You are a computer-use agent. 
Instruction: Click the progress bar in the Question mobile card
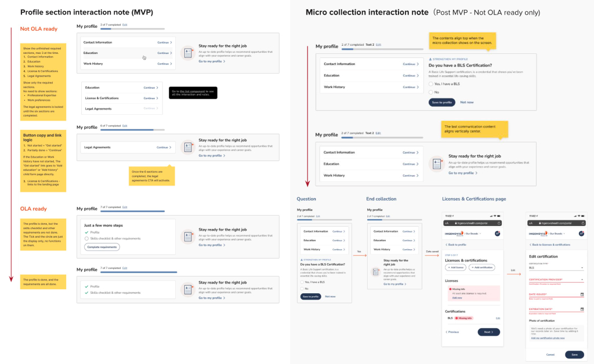click(x=324, y=220)
